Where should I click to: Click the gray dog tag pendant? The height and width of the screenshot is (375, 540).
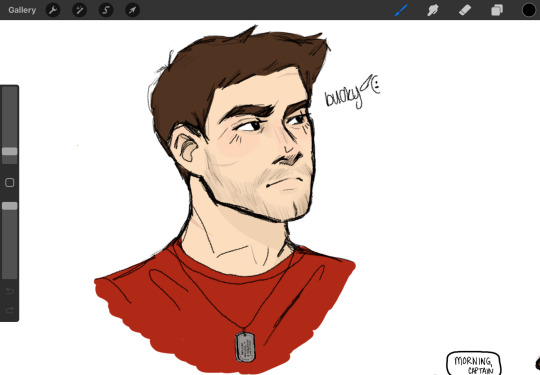tap(245, 347)
